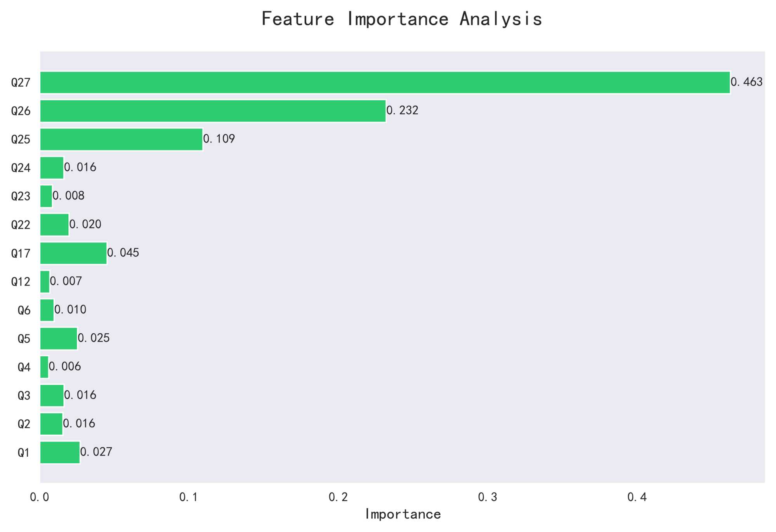Click the 0.2 x-axis tick label
776x532 pixels.
pos(338,497)
